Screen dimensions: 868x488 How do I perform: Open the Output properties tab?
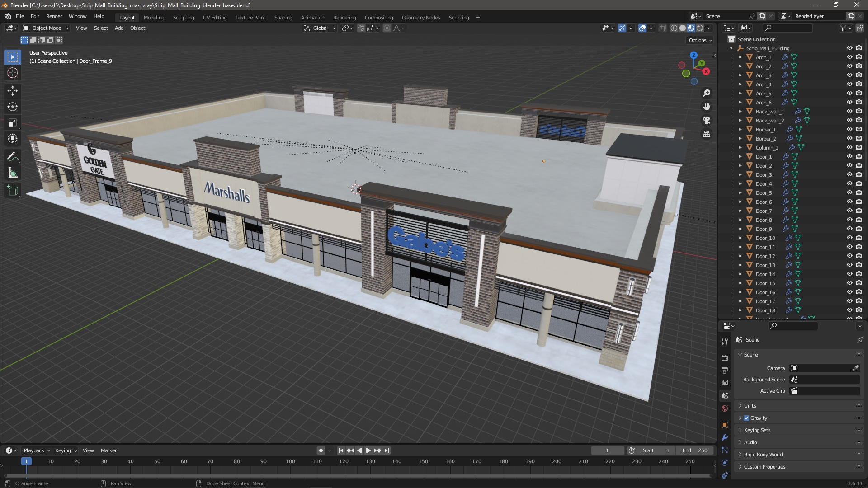pyautogui.click(x=725, y=370)
